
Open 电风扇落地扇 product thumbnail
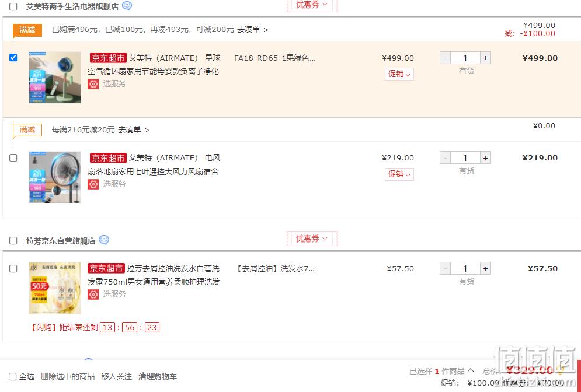(x=55, y=177)
